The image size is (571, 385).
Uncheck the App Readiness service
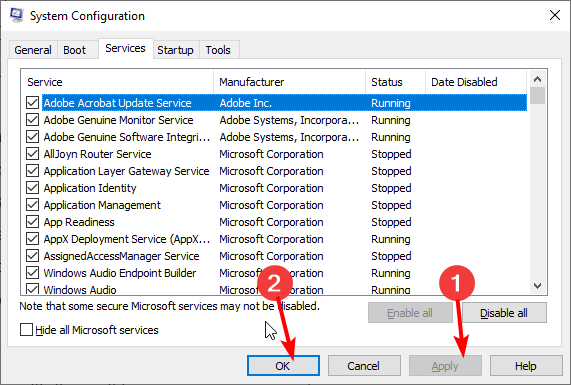pos(32,222)
